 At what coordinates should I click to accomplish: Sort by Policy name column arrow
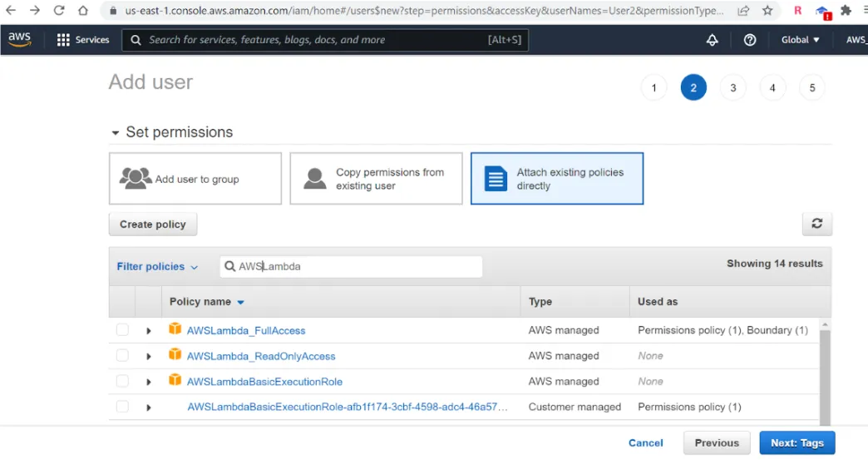241,303
